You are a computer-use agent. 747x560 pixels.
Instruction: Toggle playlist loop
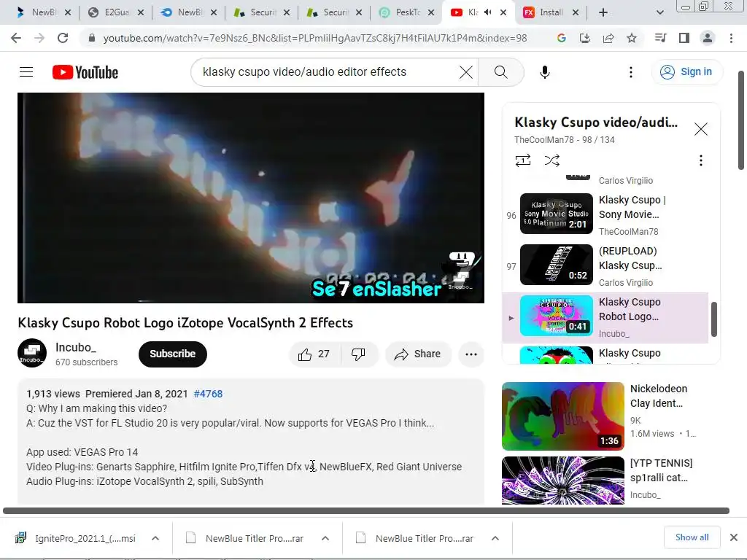tap(522, 160)
